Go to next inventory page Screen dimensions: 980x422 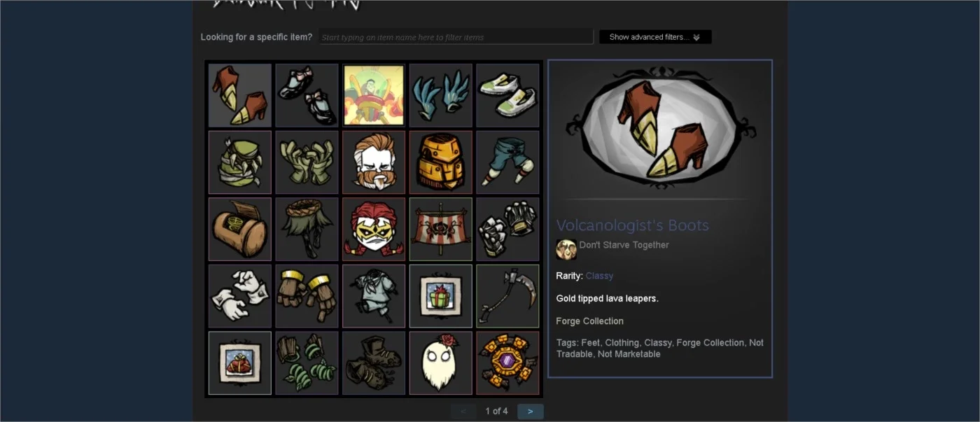click(531, 412)
